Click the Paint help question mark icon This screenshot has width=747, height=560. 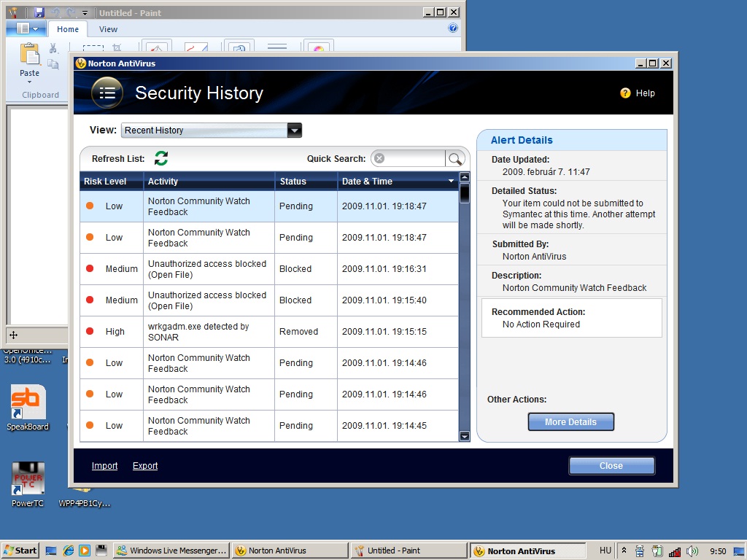pyautogui.click(x=452, y=28)
